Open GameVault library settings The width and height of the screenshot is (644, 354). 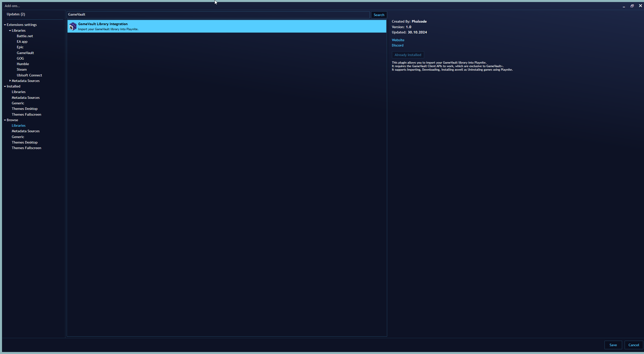pyautogui.click(x=25, y=53)
